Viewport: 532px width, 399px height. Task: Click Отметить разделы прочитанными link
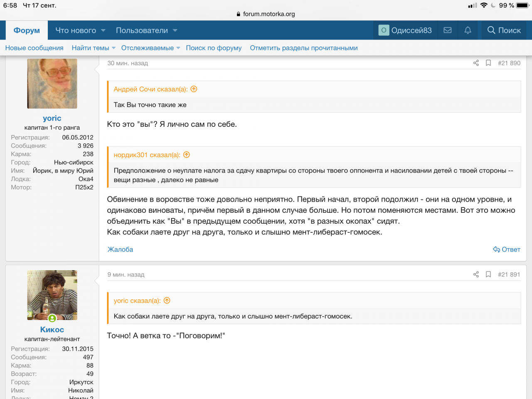[x=303, y=48]
